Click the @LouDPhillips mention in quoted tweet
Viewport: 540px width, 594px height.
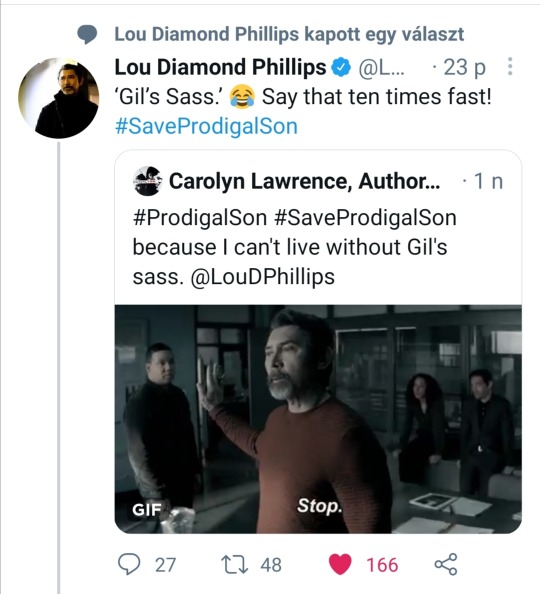[x=263, y=277]
